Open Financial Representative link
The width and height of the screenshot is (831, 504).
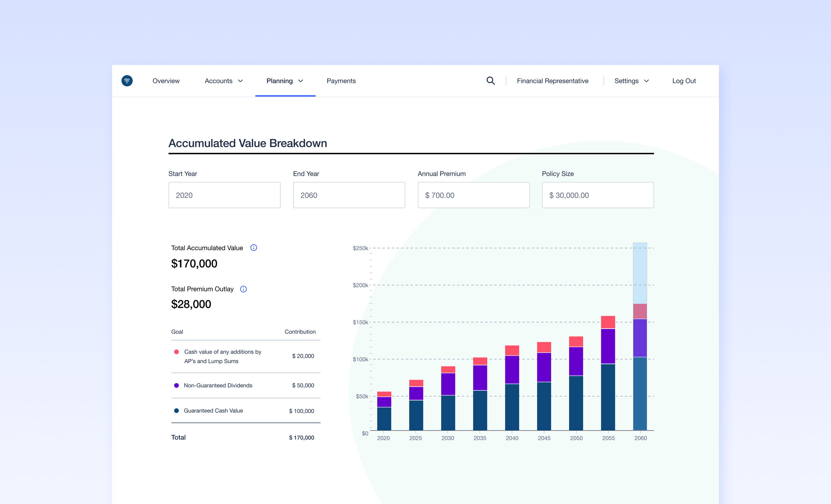click(x=552, y=81)
